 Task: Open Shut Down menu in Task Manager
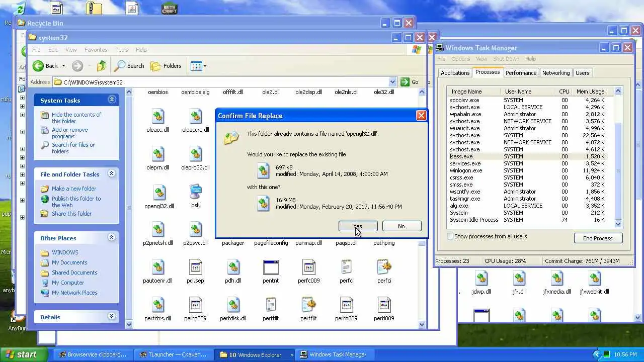506,59
